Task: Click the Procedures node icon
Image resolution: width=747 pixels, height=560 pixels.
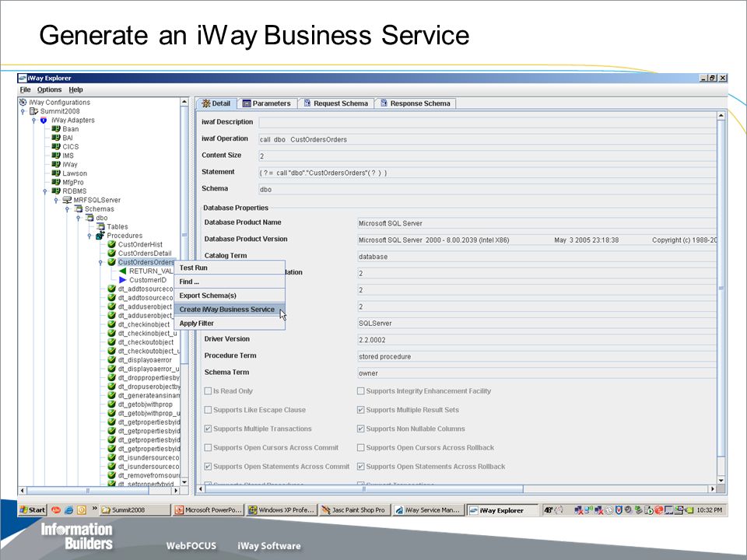Action: (x=100, y=235)
